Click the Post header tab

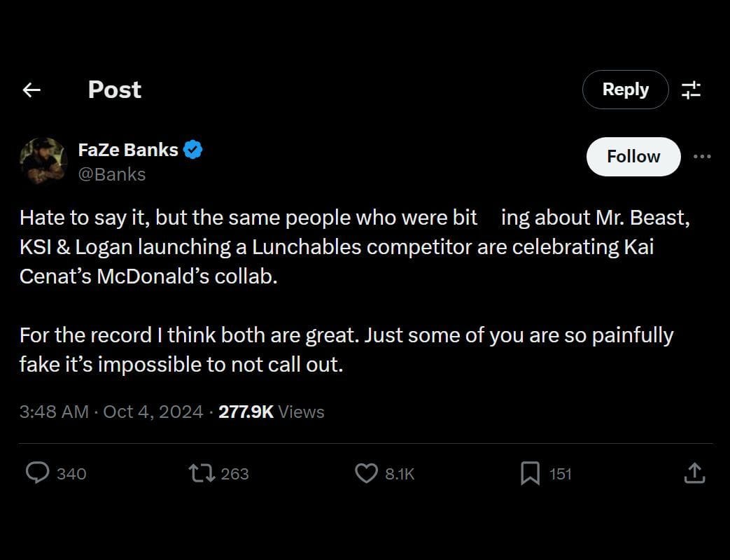click(114, 90)
